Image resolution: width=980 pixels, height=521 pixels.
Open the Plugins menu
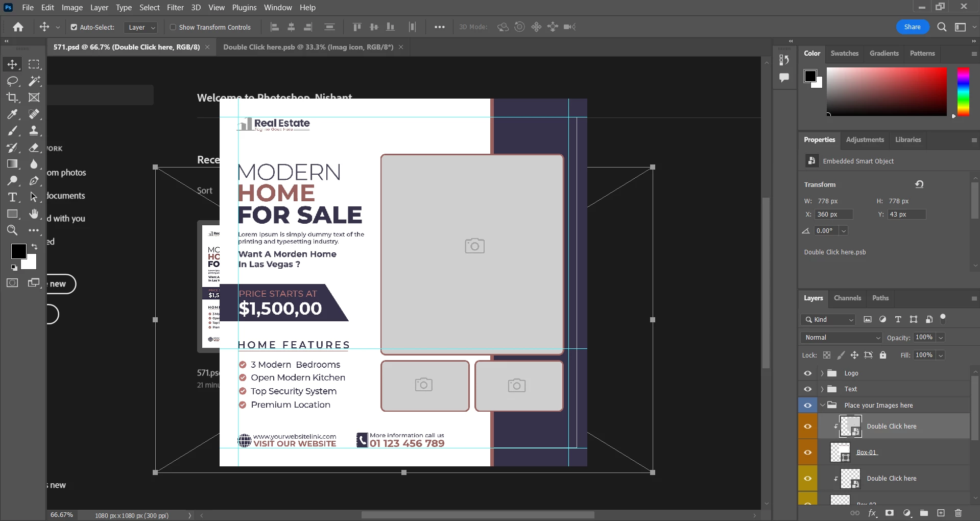[x=244, y=8]
